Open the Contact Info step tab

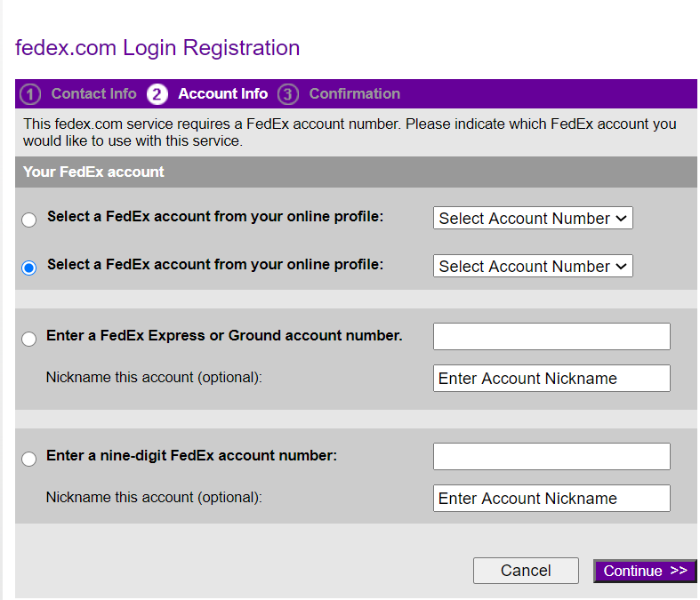(93, 93)
